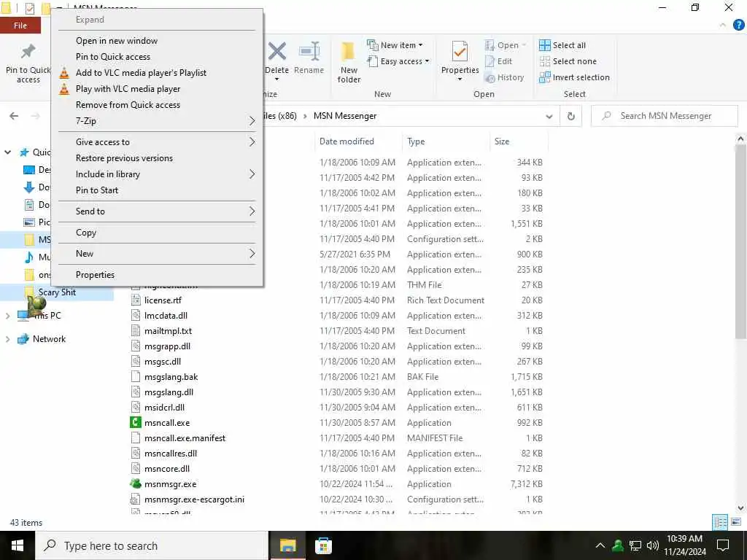
Task: Click the Select all icon
Action: (544, 45)
